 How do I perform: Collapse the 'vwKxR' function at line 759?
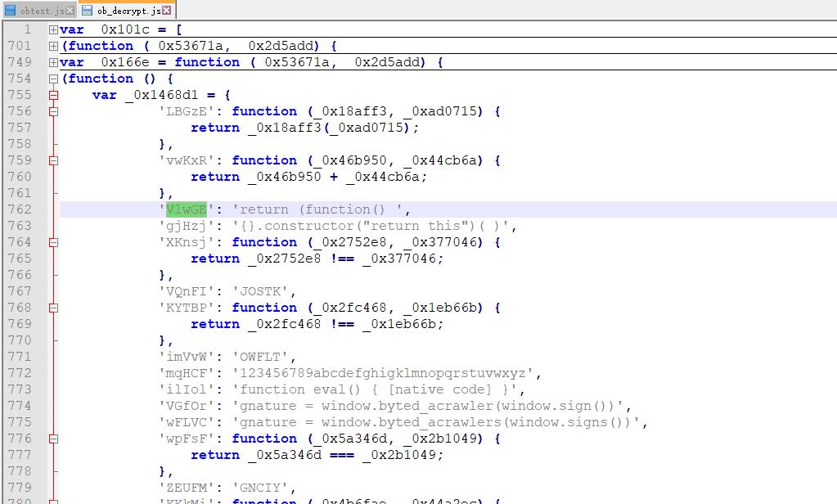53,160
